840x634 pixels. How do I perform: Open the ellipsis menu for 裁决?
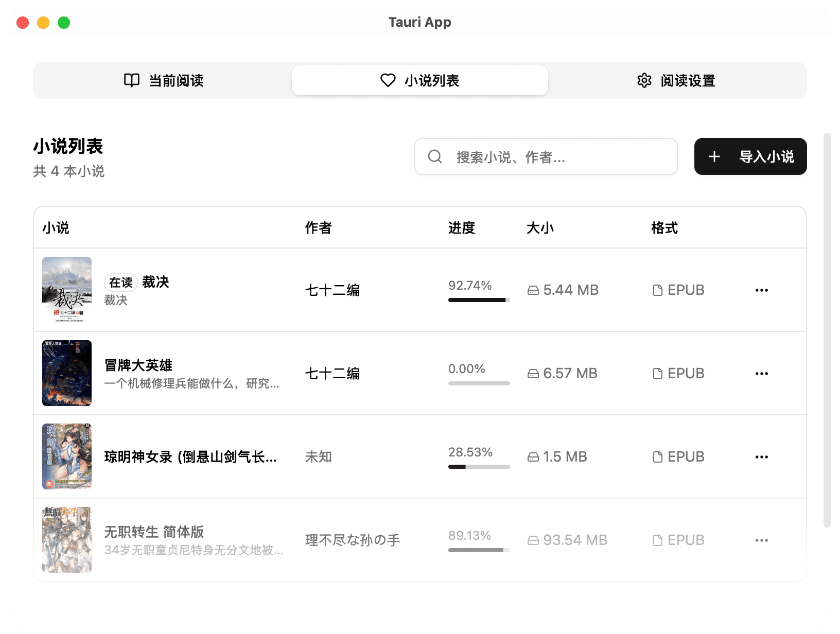click(762, 290)
